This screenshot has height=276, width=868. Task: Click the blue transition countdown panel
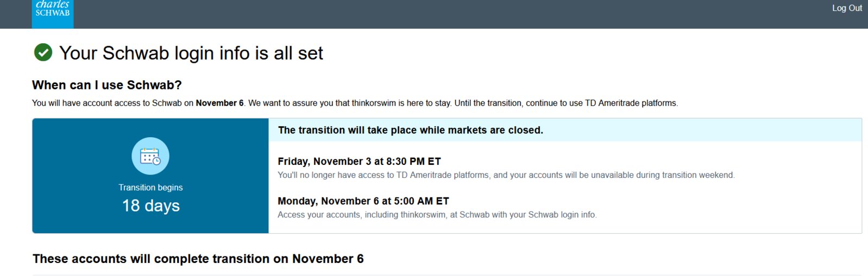150,176
